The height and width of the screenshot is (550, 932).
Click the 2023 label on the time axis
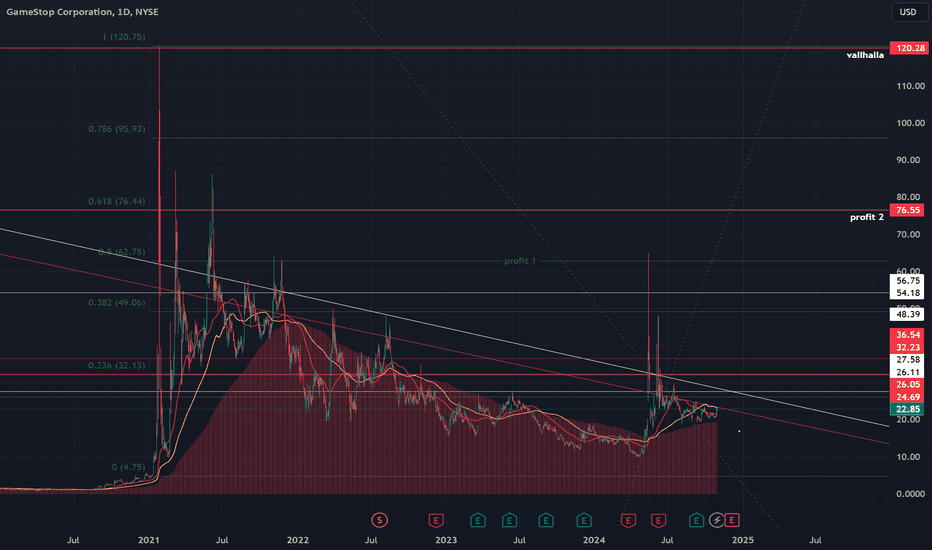446,540
